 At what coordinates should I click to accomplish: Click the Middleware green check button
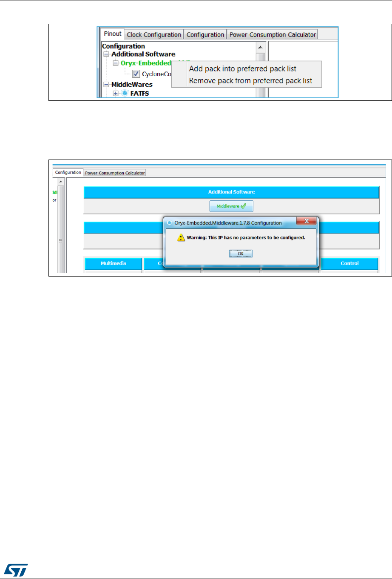point(231,206)
